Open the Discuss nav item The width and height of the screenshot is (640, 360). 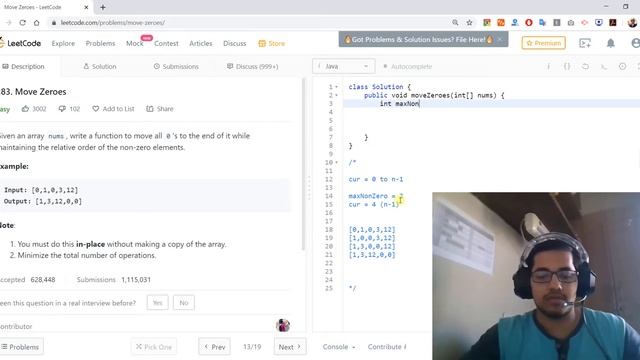[235, 43]
